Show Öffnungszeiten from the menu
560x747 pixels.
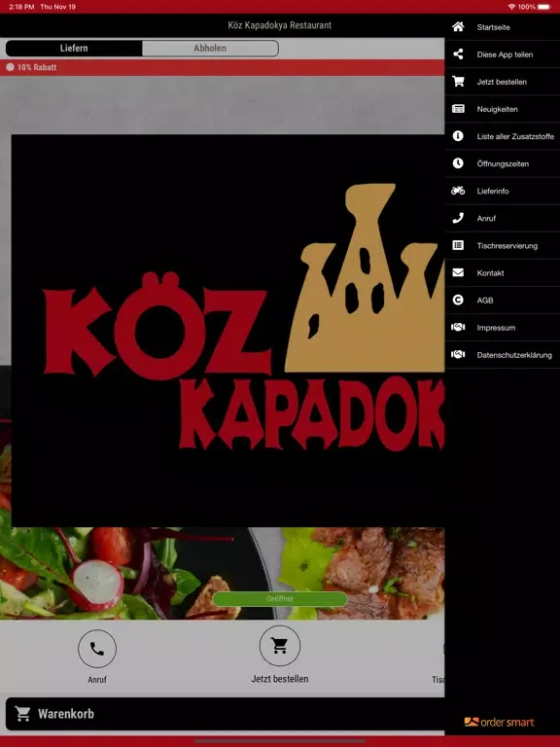[x=503, y=163]
